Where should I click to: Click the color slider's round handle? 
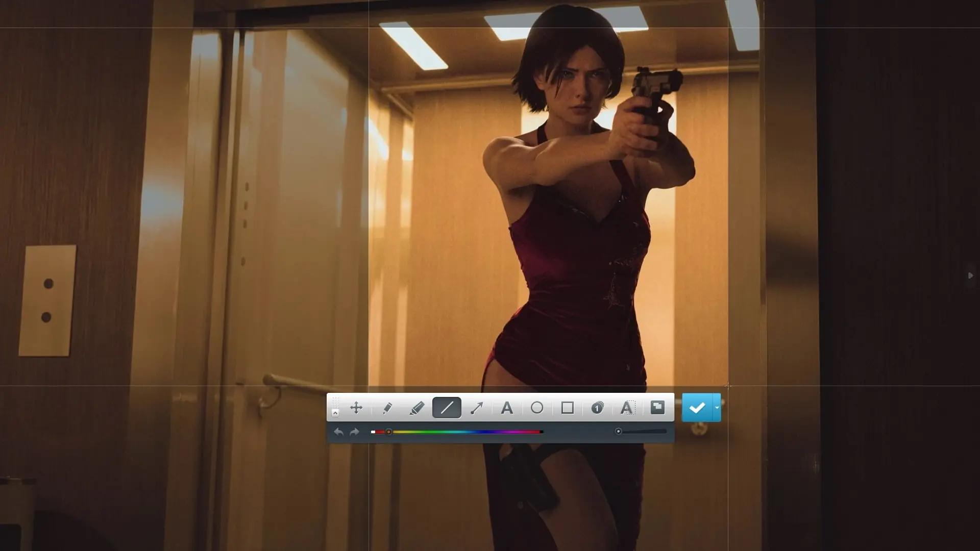(389, 432)
